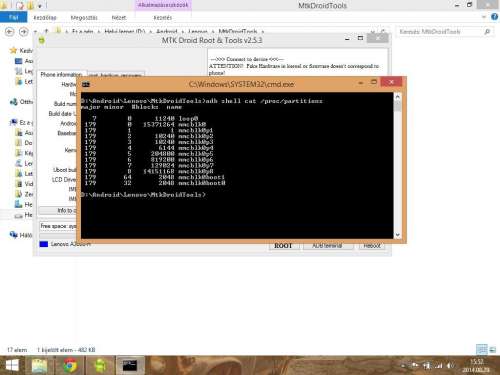Open the Nézet ribbon tab
Viewport: 500px width, 375px height.
coord(119,18)
